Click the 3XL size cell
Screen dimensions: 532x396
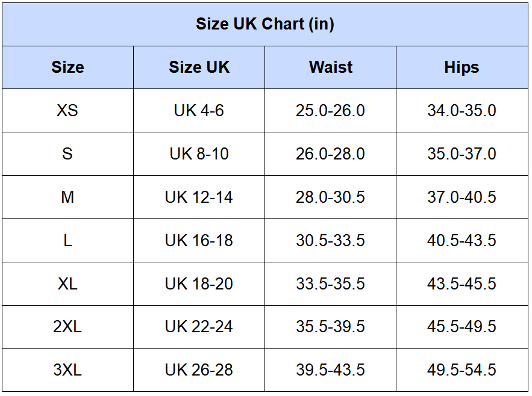(x=67, y=370)
